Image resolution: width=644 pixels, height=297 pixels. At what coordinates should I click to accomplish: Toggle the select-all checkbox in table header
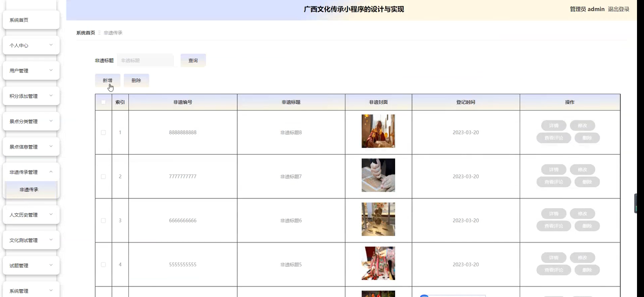(x=103, y=102)
